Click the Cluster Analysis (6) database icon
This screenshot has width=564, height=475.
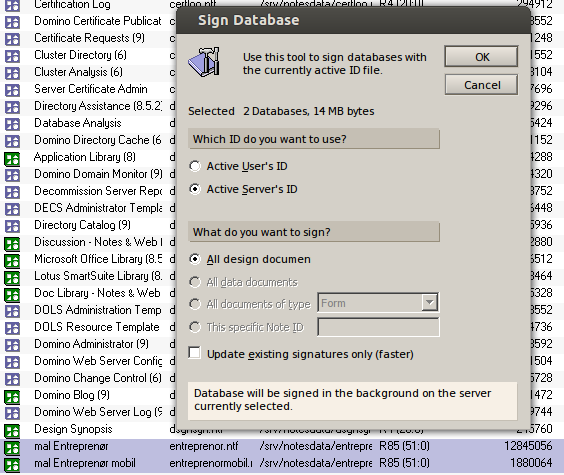pos(12,73)
